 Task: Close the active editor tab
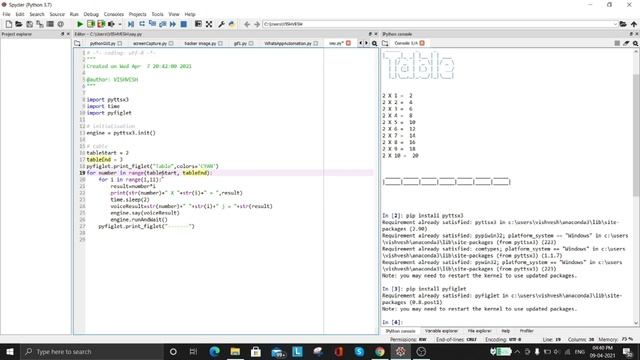pos(348,43)
